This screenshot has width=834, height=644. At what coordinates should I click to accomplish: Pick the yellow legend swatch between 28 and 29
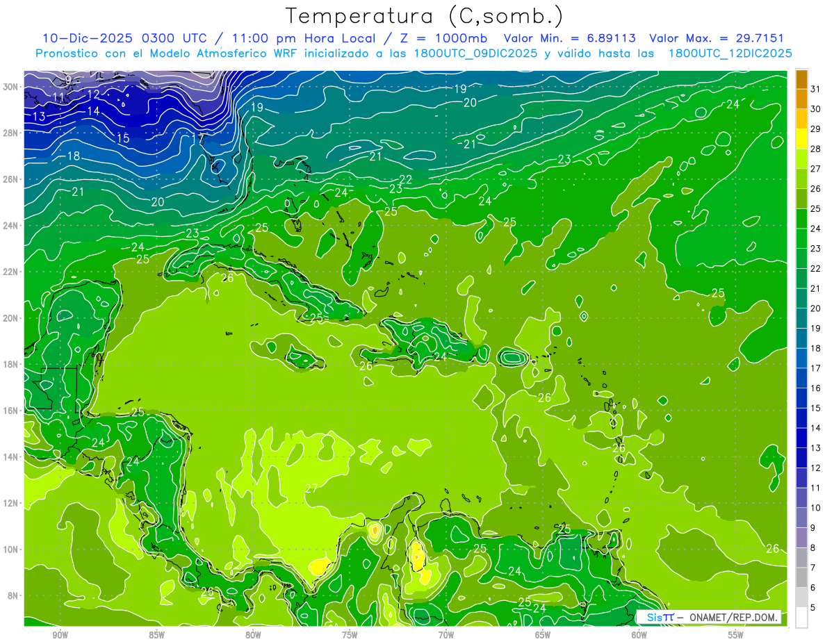(801, 139)
